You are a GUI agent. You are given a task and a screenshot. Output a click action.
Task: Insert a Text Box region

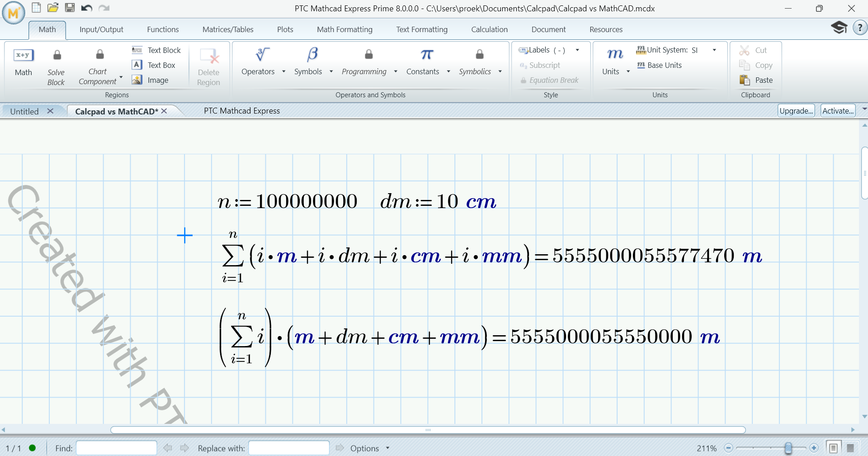click(156, 65)
